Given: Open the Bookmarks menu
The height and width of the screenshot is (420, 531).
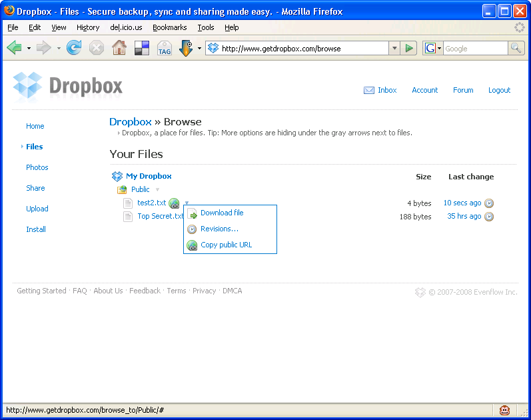Looking at the screenshot, I should pyautogui.click(x=170, y=27).
